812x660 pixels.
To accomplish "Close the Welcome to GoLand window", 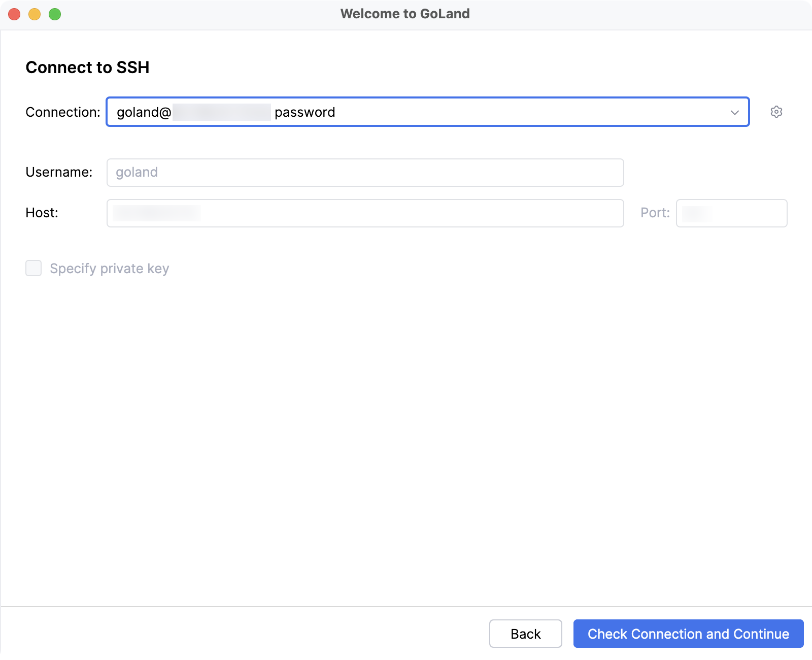I will (14, 14).
